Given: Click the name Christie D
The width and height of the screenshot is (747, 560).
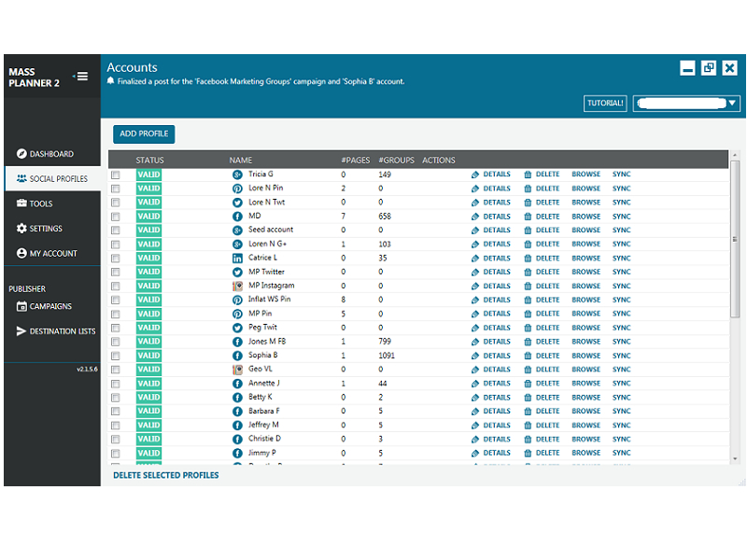Looking at the screenshot, I should [x=264, y=439].
